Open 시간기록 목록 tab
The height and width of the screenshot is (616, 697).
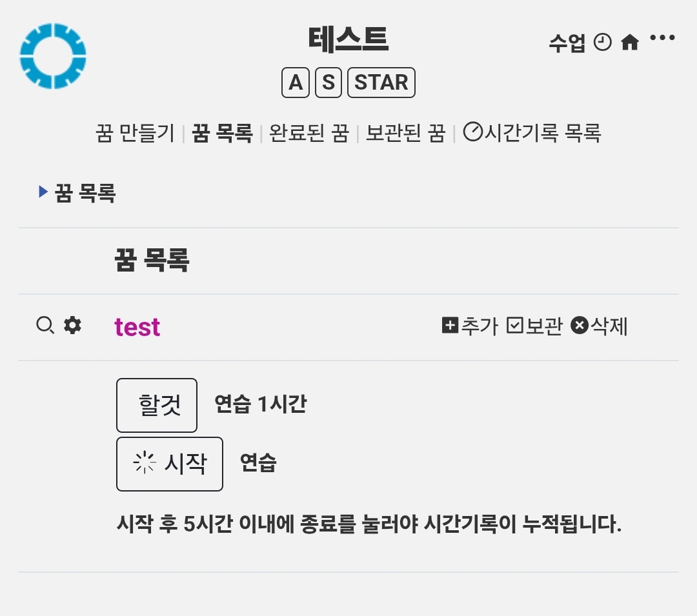(x=532, y=133)
